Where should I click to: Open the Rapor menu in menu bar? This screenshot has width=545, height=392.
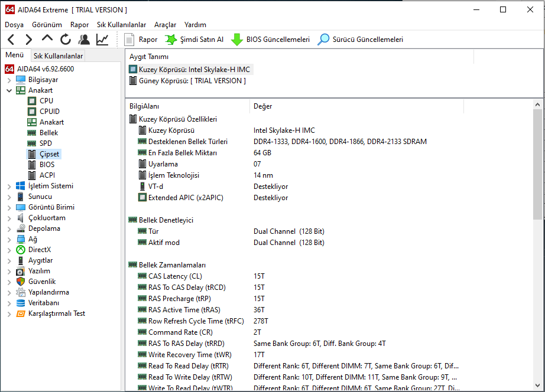(79, 25)
